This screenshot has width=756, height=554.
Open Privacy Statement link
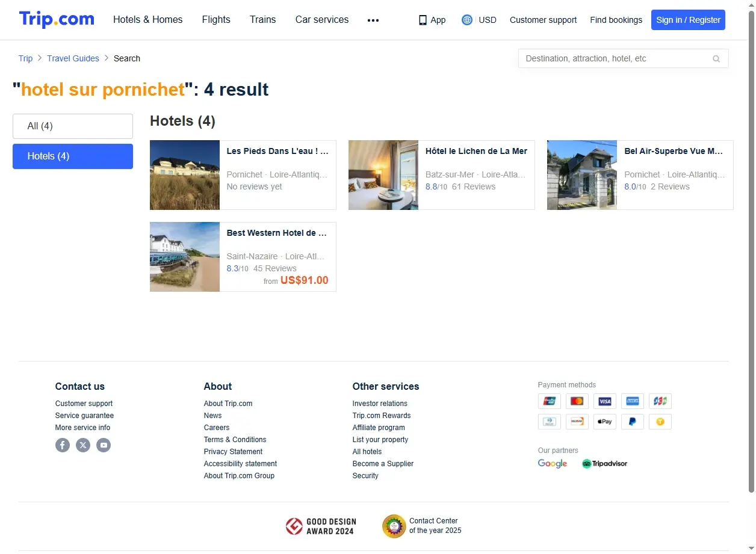[x=233, y=452]
